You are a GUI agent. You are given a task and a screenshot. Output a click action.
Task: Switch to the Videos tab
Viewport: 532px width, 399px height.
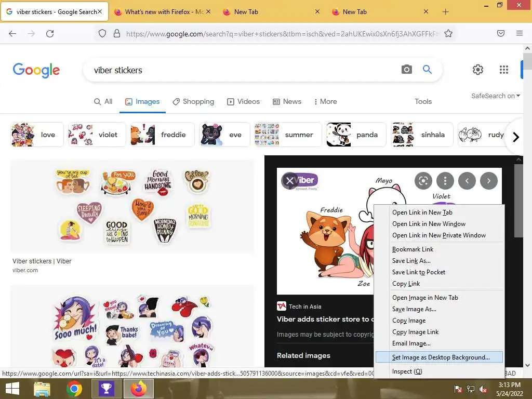coord(243,101)
